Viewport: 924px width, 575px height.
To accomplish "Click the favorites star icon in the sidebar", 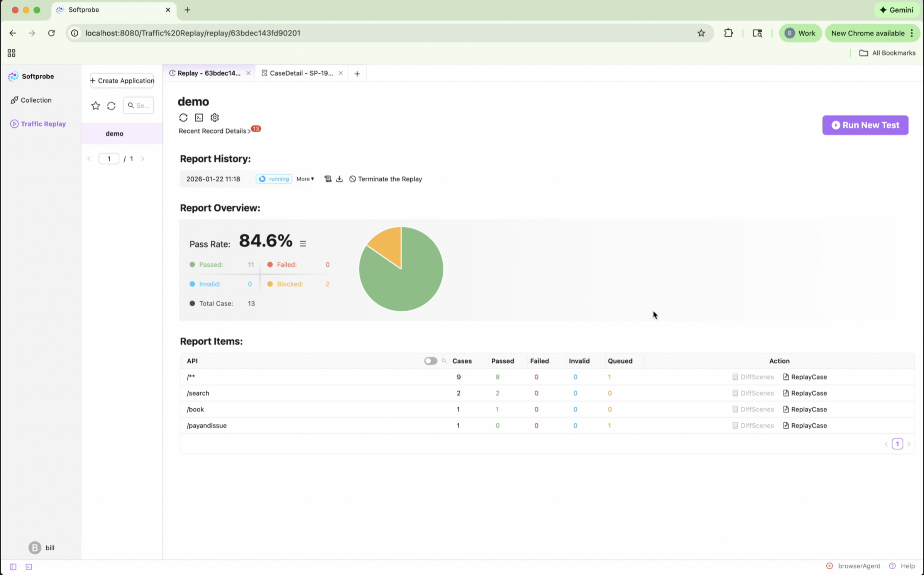I will 95,106.
